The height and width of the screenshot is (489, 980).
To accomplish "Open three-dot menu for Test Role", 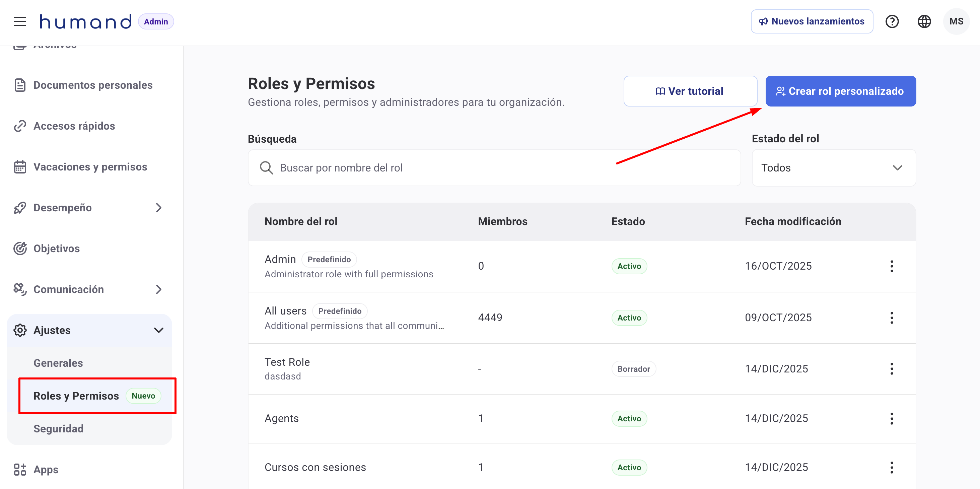I will 891,368.
